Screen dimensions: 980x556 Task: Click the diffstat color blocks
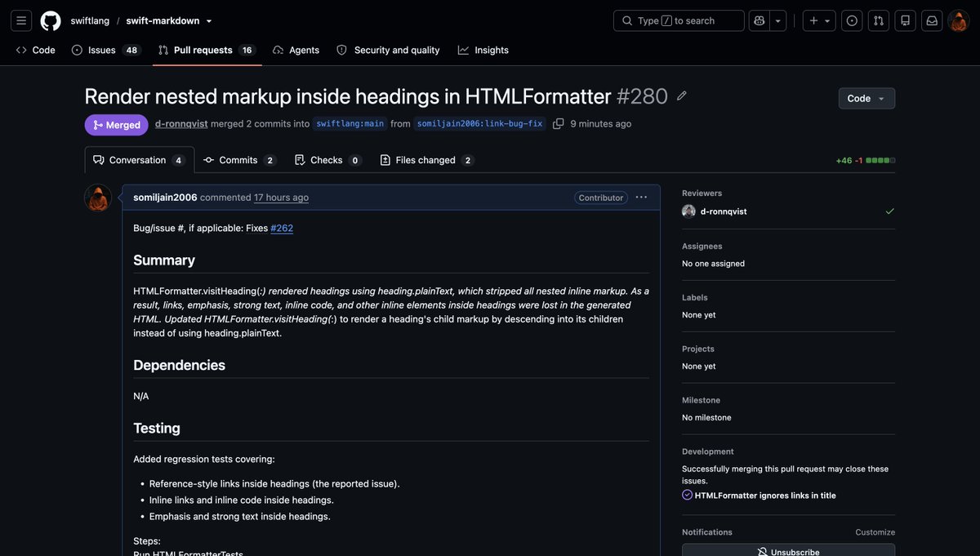pyautogui.click(x=880, y=160)
